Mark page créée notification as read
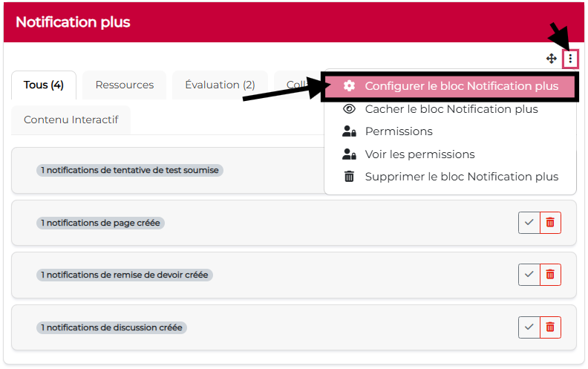Viewport: 588px width, 369px height. [x=529, y=222]
